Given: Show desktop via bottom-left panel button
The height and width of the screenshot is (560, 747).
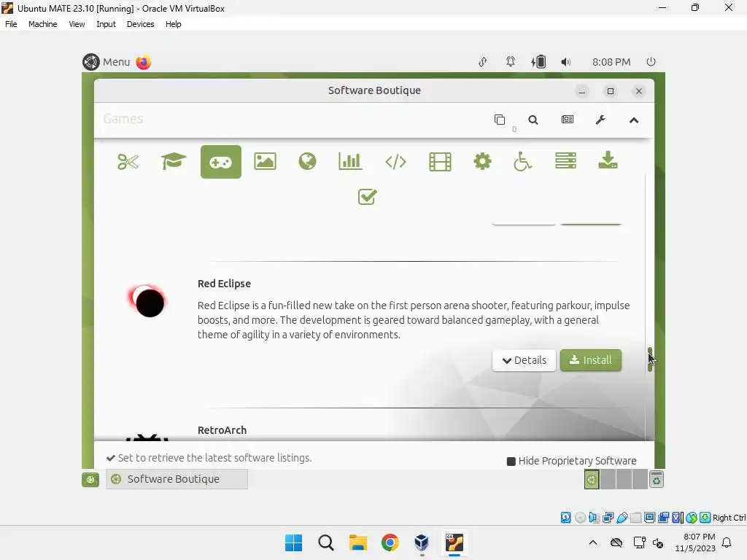Looking at the screenshot, I should tap(90, 480).
